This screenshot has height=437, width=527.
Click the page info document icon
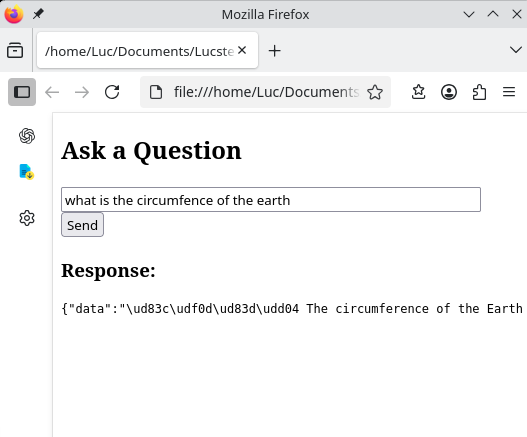click(156, 92)
